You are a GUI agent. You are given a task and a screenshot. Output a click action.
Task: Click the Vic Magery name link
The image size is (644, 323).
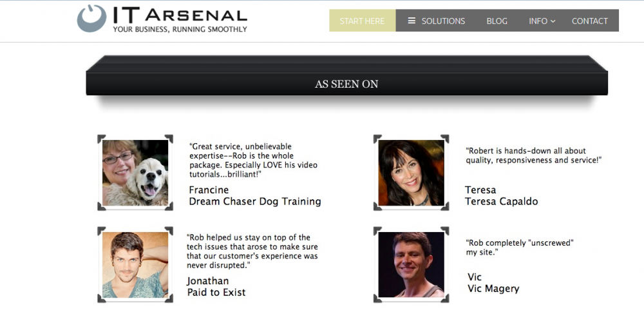pos(493,288)
